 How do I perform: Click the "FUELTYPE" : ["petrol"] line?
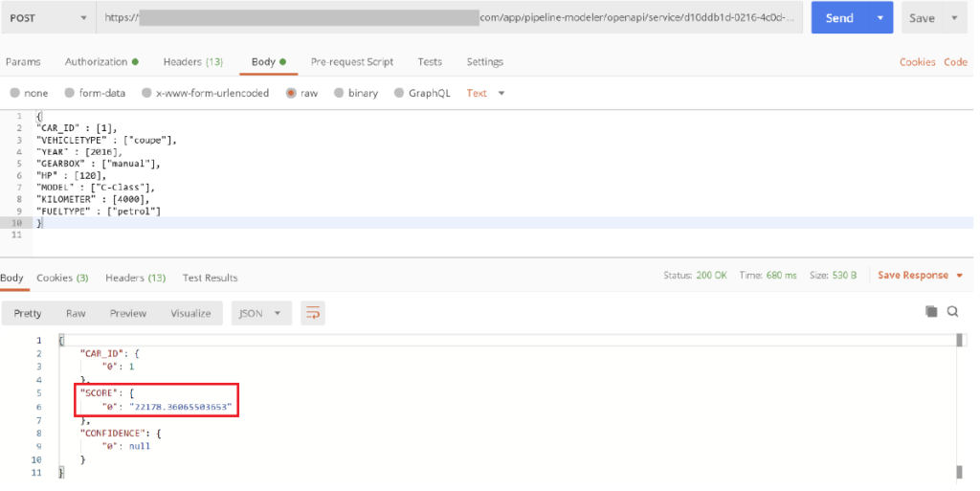(x=99, y=212)
